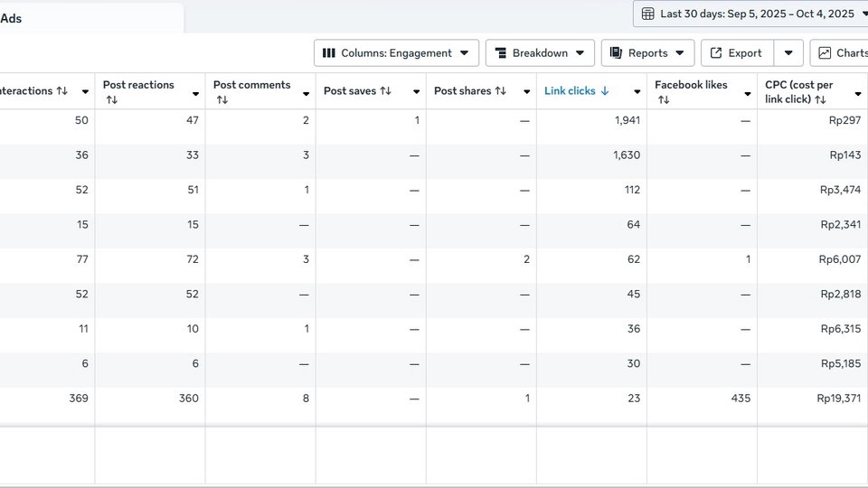Click the Export button
This screenshot has width=868, height=488.
[737, 53]
